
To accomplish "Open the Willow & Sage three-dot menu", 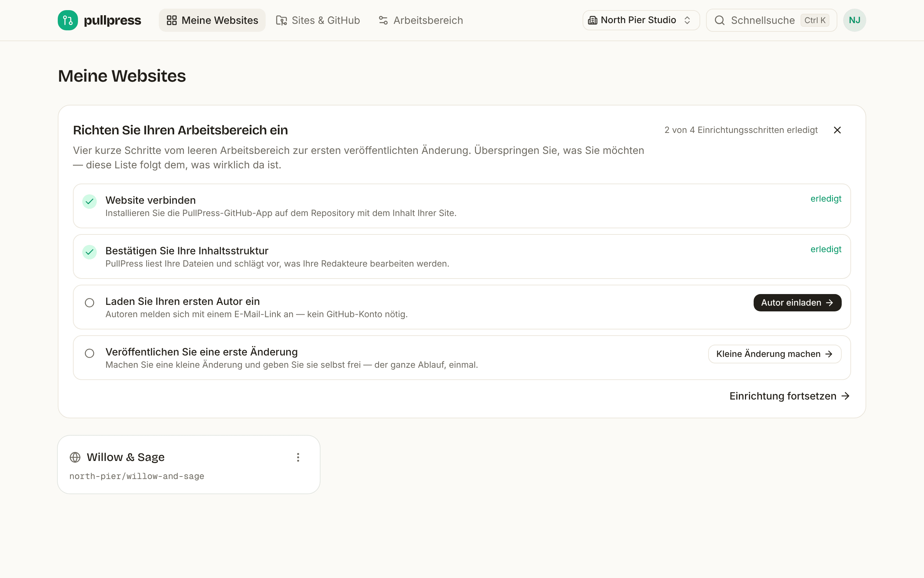I will click(x=298, y=457).
